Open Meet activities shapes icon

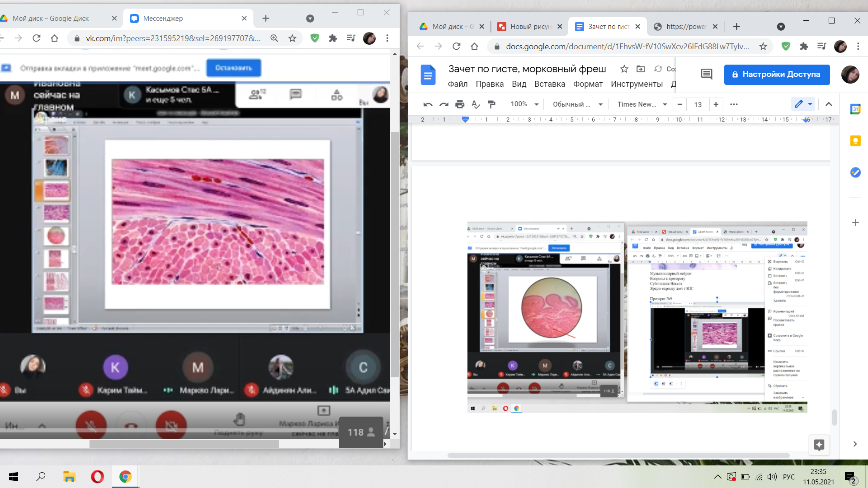337,94
